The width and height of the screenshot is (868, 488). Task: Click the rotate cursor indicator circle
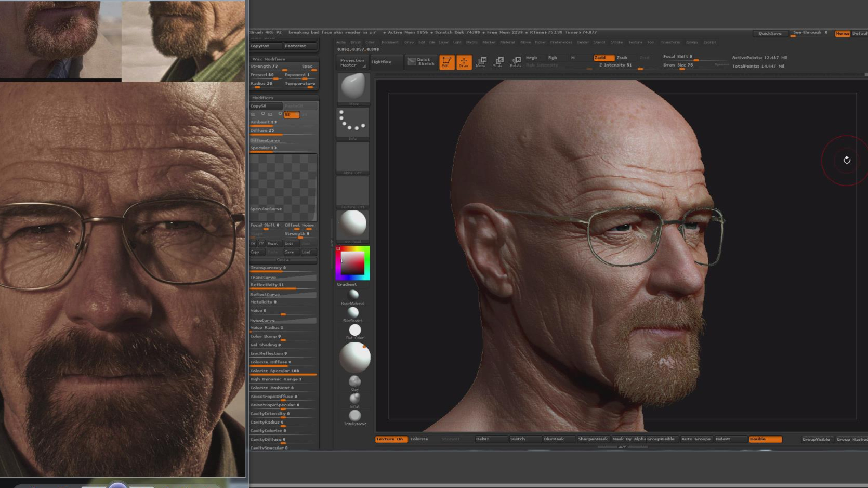tap(846, 160)
